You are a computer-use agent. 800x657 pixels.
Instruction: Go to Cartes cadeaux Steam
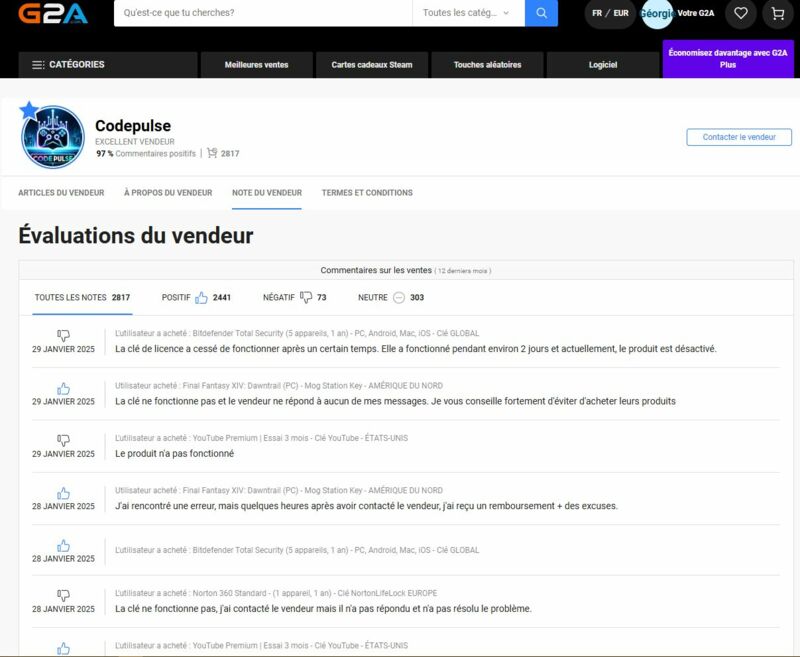[372, 65]
